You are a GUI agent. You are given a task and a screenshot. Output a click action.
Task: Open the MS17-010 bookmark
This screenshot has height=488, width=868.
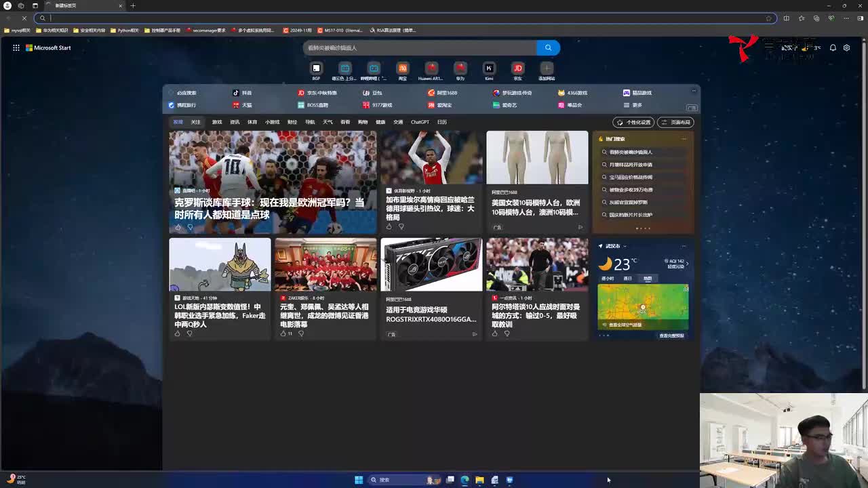(x=340, y=30)
